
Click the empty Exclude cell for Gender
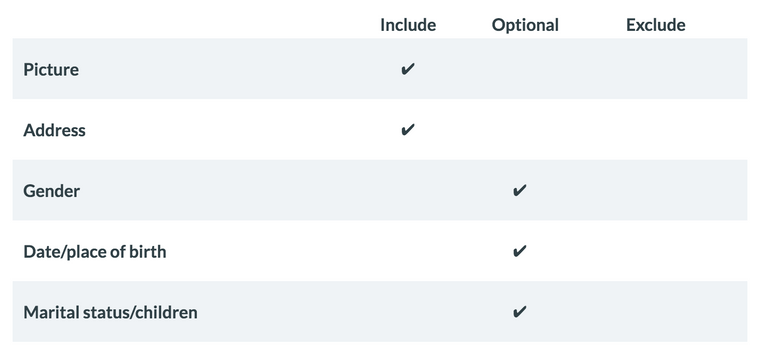pos(655,190)
